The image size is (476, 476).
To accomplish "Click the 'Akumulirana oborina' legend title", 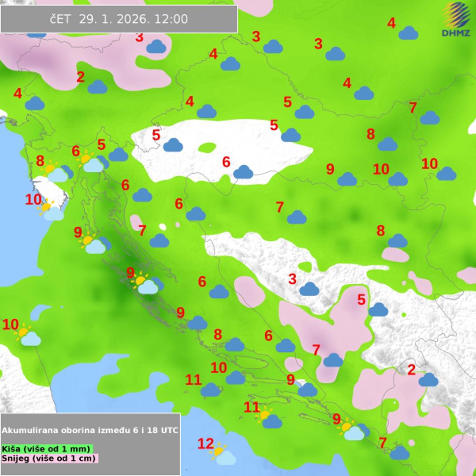I will coord(90,430).
